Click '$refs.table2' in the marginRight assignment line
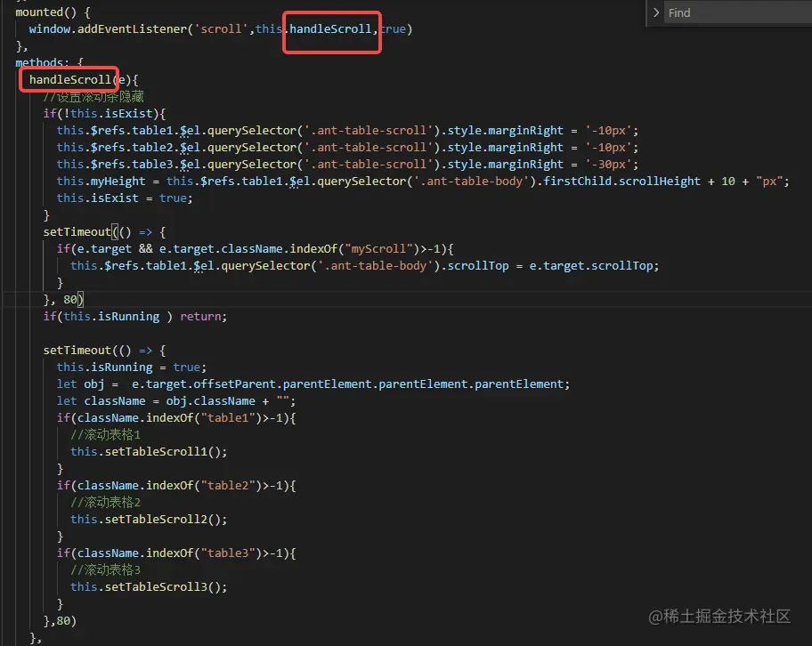The height and width of the screenshot is (646, 812). [132, 148]
